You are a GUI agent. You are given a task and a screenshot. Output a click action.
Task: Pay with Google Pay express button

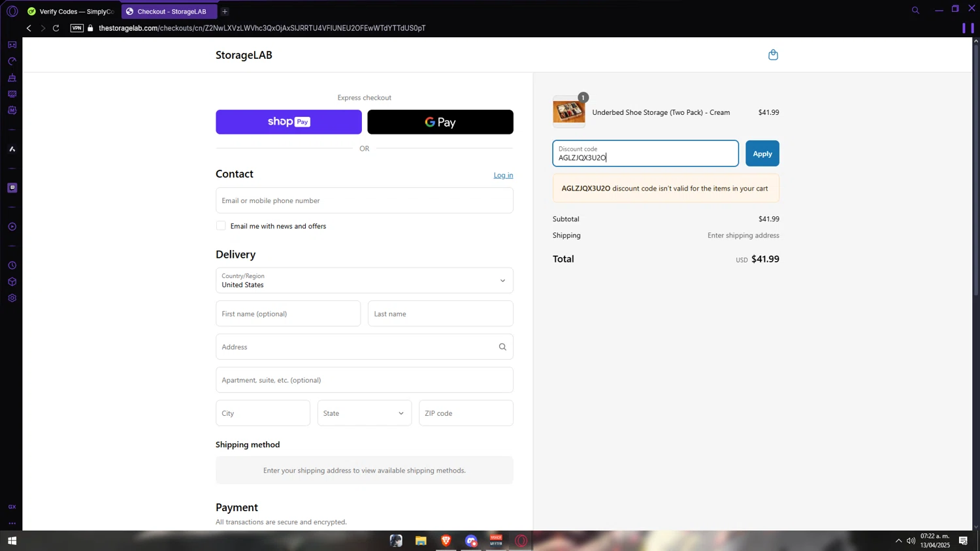coord(440,122)
